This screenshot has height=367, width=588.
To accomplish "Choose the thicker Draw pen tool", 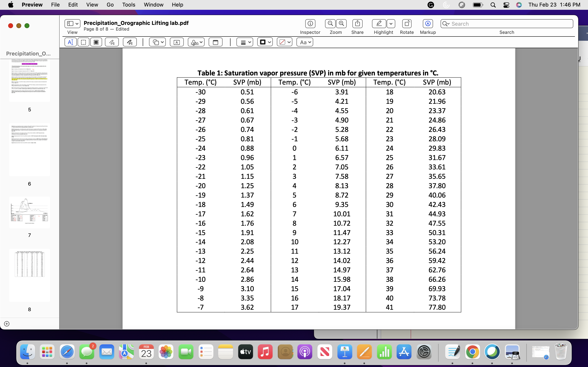I will tap(130, 42).
